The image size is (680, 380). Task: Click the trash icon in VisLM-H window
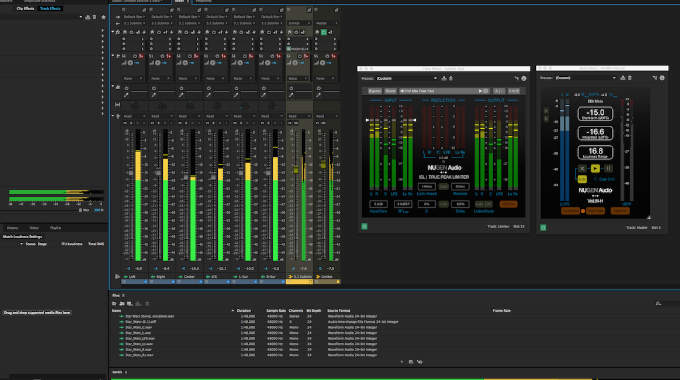(630, 78)
